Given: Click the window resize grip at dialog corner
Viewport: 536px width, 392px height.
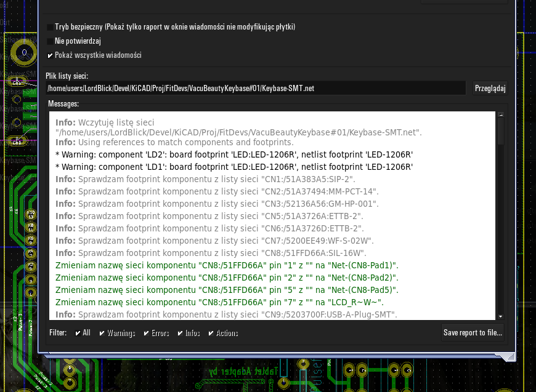Looking at the screenshot, I should coord(509,356).
